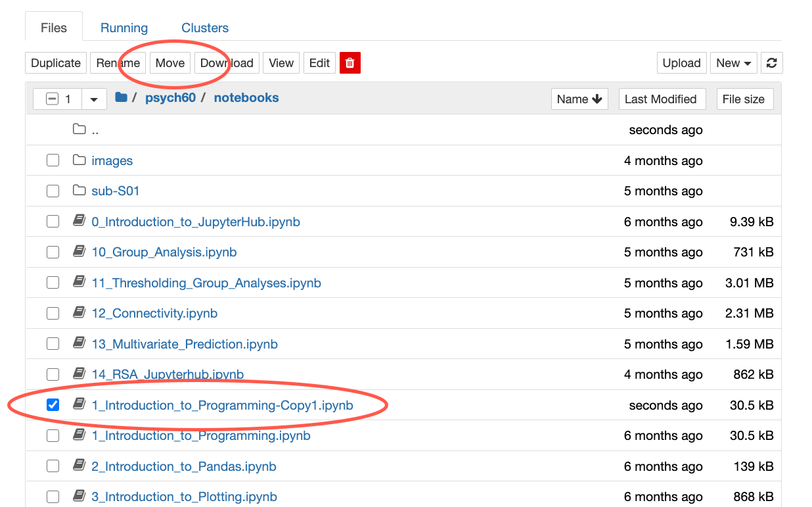
Task: Open 13_Multivariate_Prediction.ipynb notebook link
Action: (185, 344)
